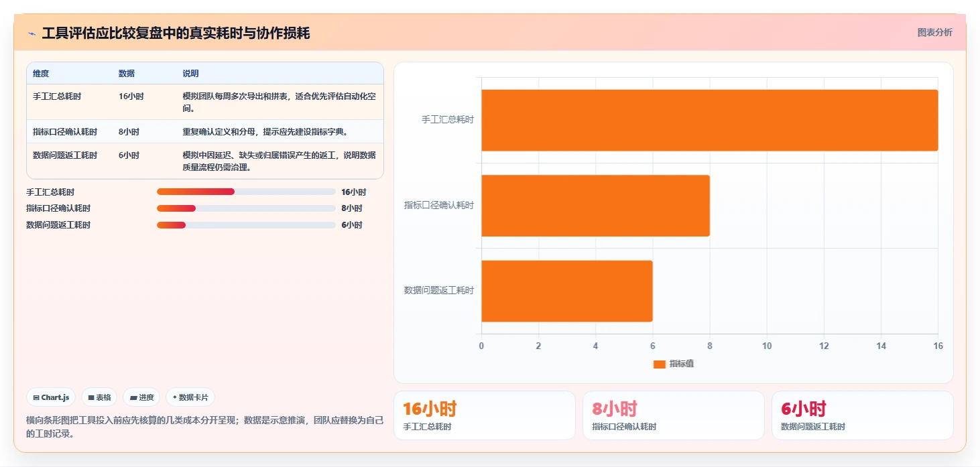Select the 进度 tag chip
This screenshot has width=980, height=467.
click(x=141, y=397)
